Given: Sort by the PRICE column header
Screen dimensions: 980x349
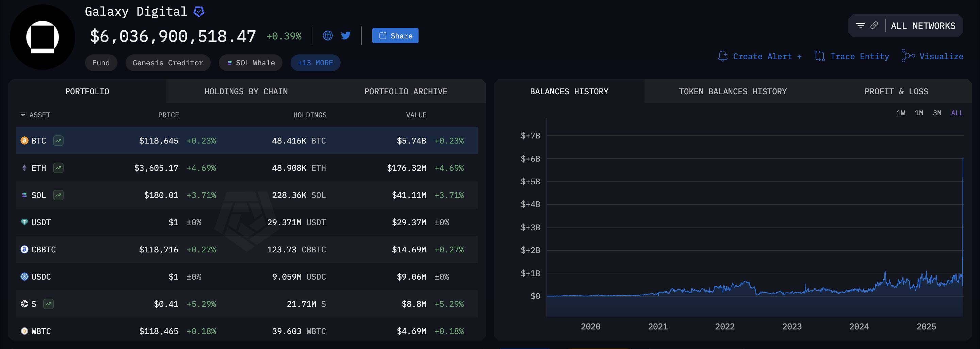Looking at the screenshot, I should [168, 115].
